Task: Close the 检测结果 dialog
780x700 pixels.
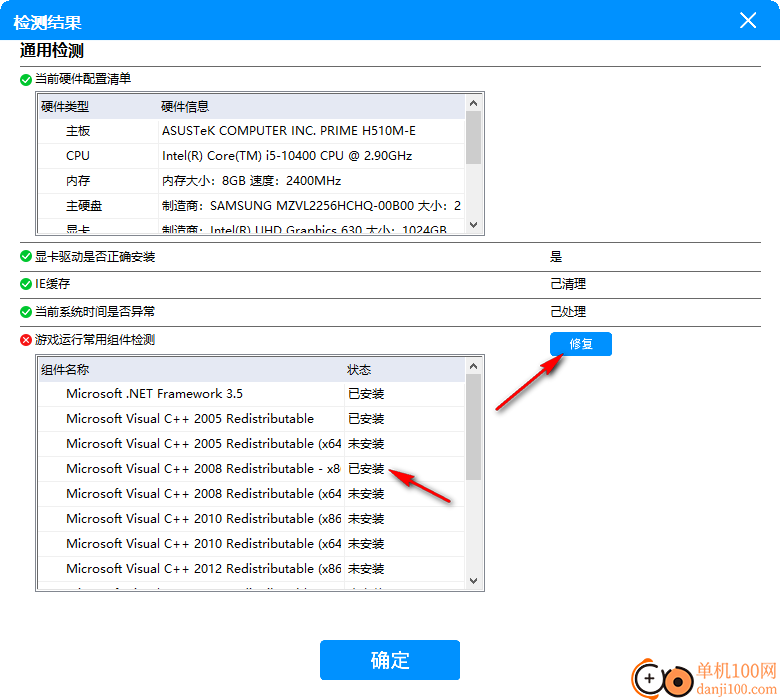Action: [748, 20]
